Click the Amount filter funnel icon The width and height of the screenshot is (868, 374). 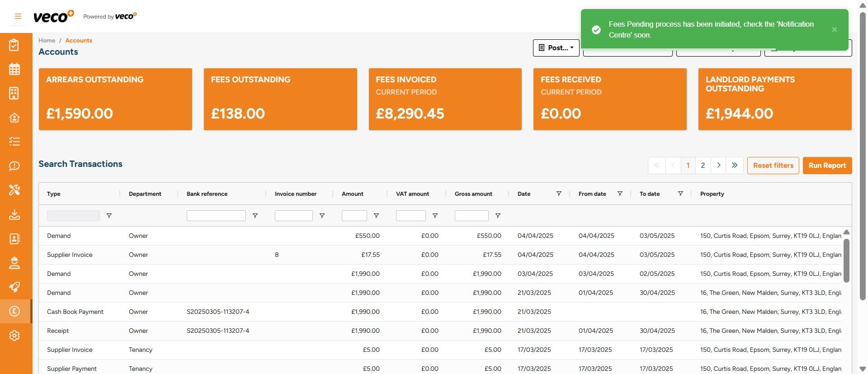coord(376,216)
